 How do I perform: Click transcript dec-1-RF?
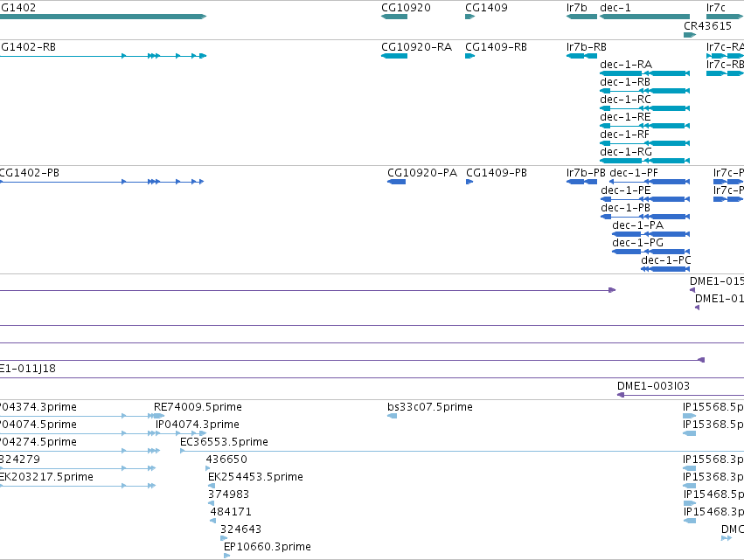point(645,143)
